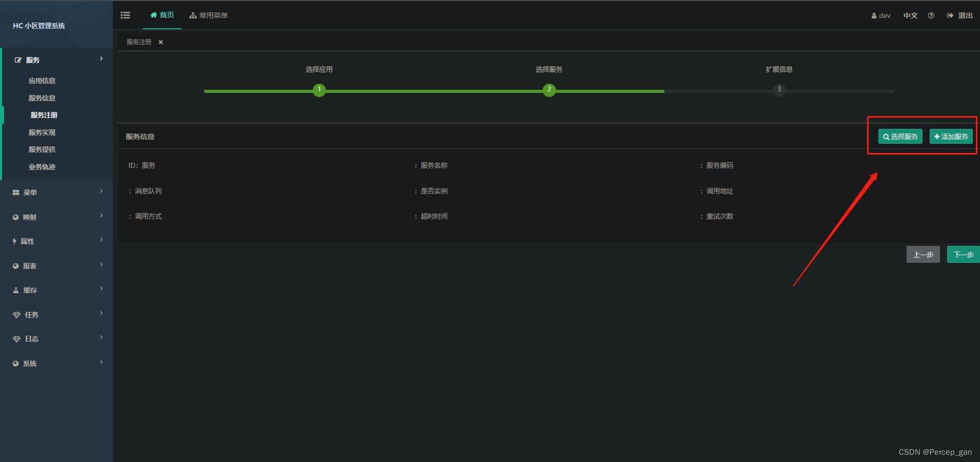Click the 超时时间 field label
980x462 pixels.
[x=434, y=216]
